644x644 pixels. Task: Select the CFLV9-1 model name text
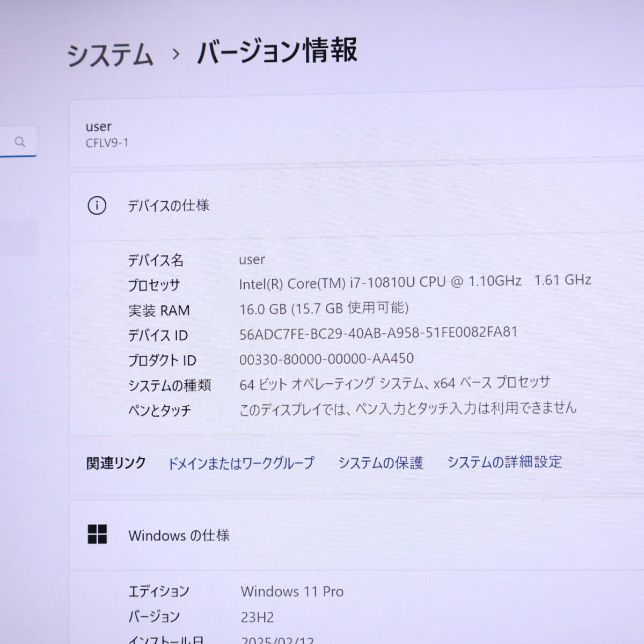(x=107, y=143)
